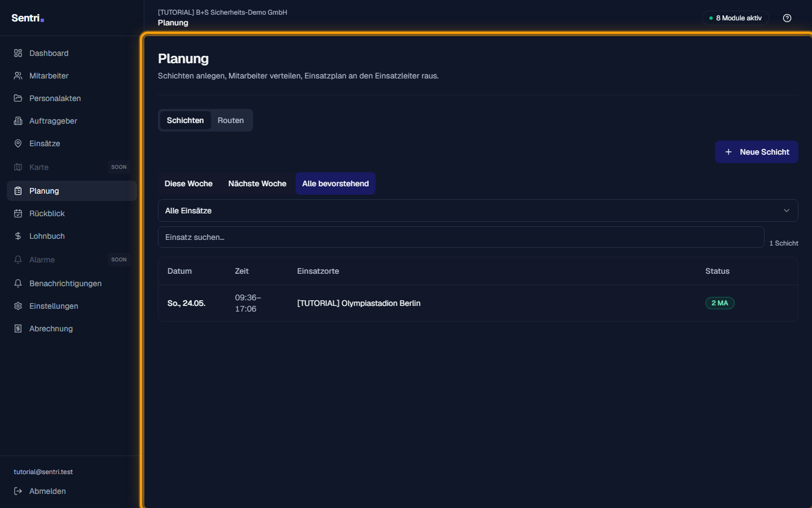812x508 pixels.
Task: Open the Einsätze page
Action: pos(72,143)
